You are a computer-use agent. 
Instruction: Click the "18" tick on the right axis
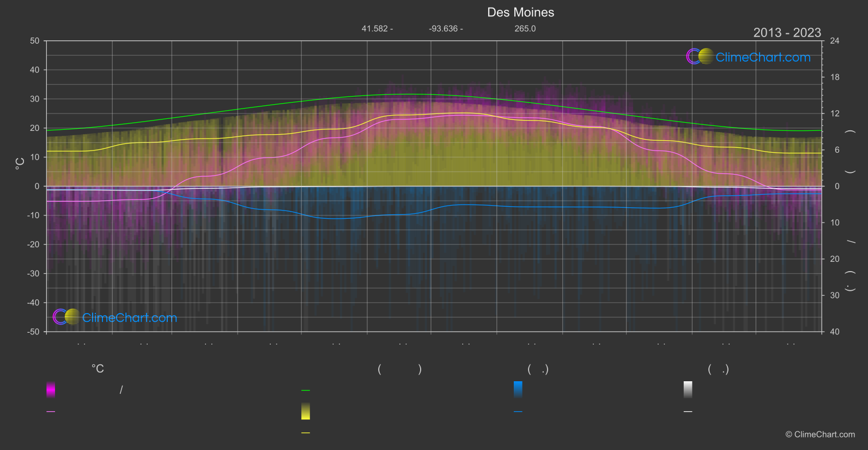click(x=835, y=77)
